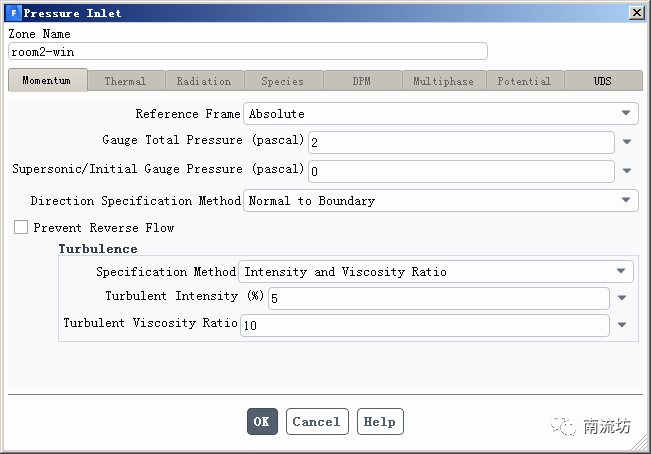The height and width of the screenshot is (454, 651).
Task: Click the Zone Name input field
Action: click(247, 51)
